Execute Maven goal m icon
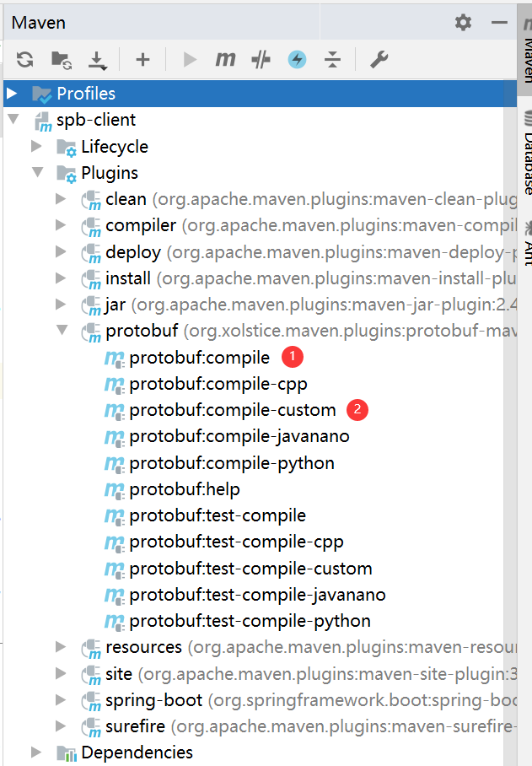Image resolution: width=532 pixels, height=766 pixels. tap(225, 60)
